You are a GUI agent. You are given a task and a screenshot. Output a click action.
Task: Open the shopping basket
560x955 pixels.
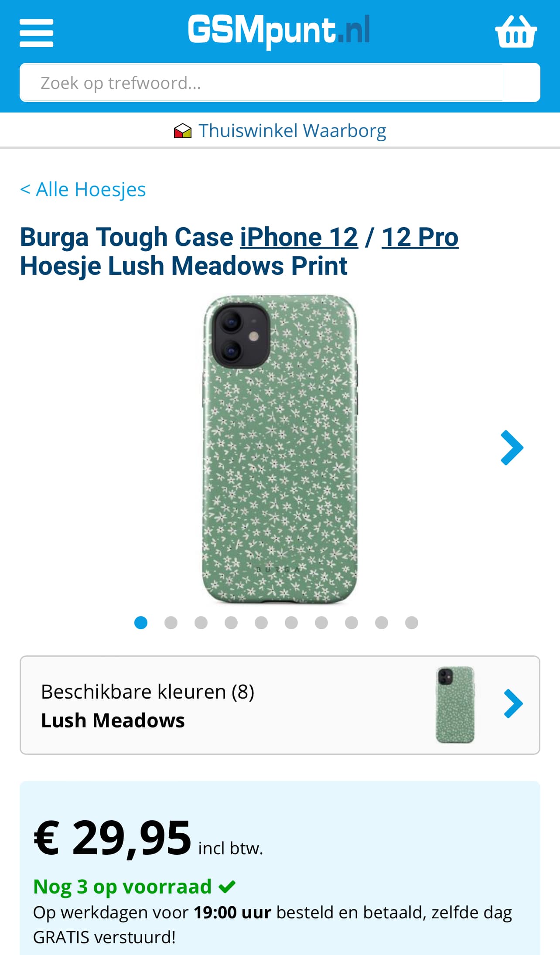click(516, 31)
